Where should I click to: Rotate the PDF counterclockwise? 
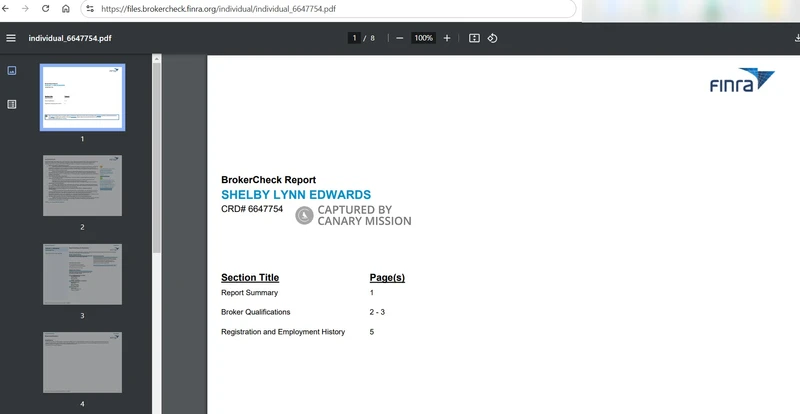pos(492,38)
